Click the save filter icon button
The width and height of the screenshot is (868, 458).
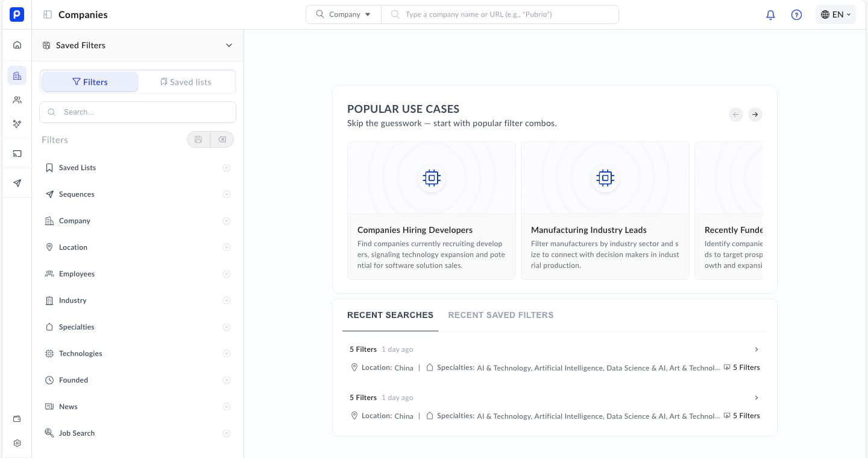coord(198,140)
